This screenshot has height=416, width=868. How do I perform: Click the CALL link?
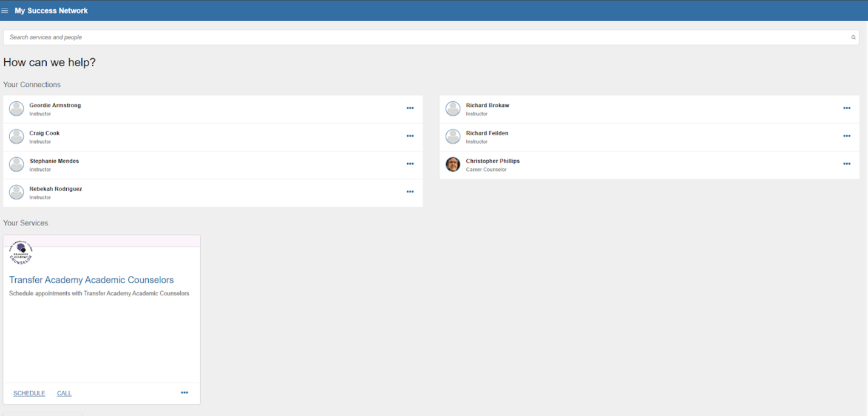pyautogui.click(x=64, y=394)
